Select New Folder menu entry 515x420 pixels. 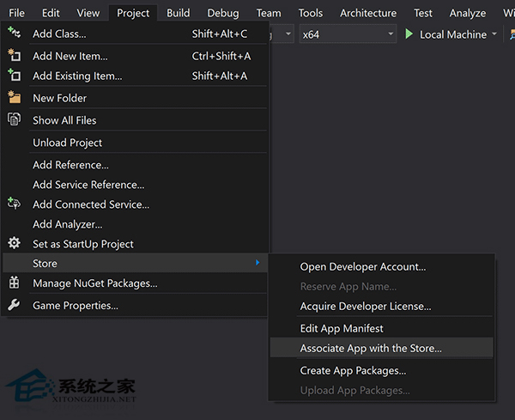[135, 98]
